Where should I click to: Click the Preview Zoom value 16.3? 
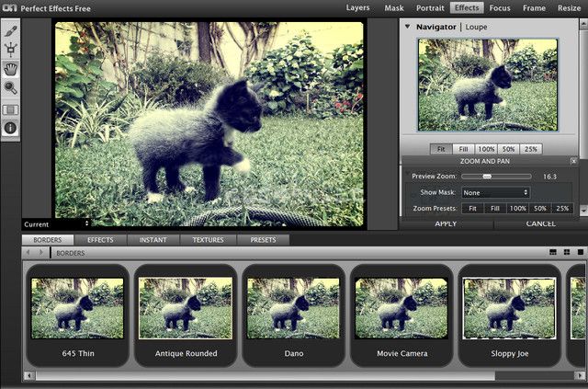click(549, 177)
